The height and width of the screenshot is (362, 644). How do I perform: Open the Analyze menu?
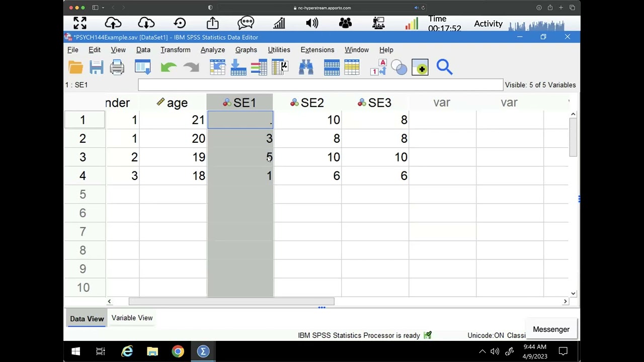(213, 50)
